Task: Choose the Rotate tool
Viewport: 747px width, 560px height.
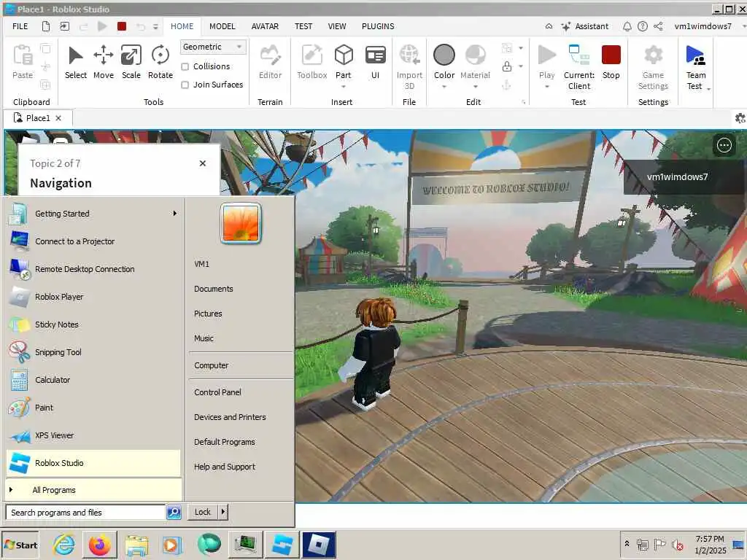Action: click(160, 62)
